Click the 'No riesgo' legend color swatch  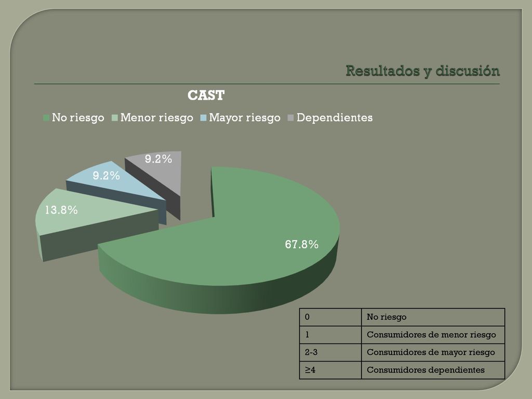click(46, 118)
